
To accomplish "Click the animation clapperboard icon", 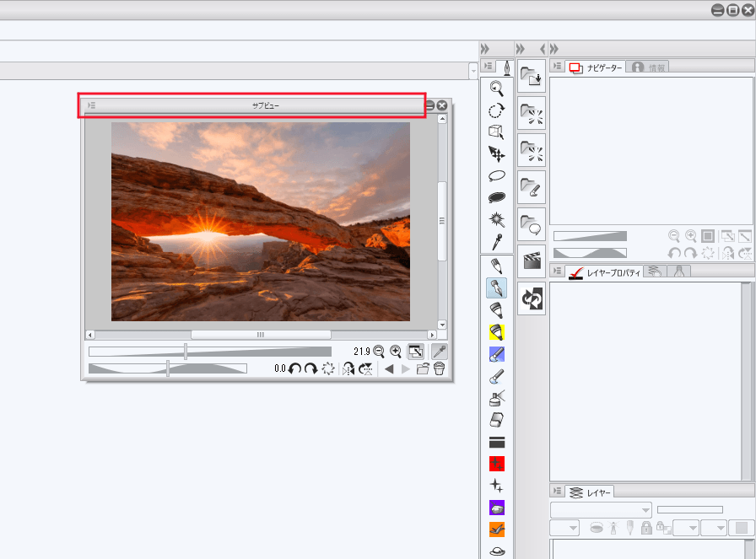I will pyautogui.click(x=532, y=261).
